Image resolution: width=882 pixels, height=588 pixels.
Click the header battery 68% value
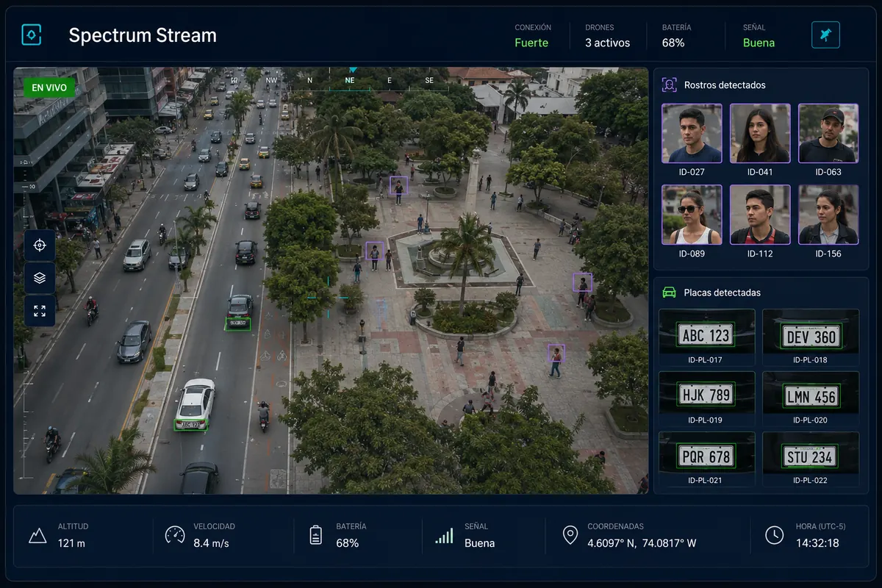point(673,43)
